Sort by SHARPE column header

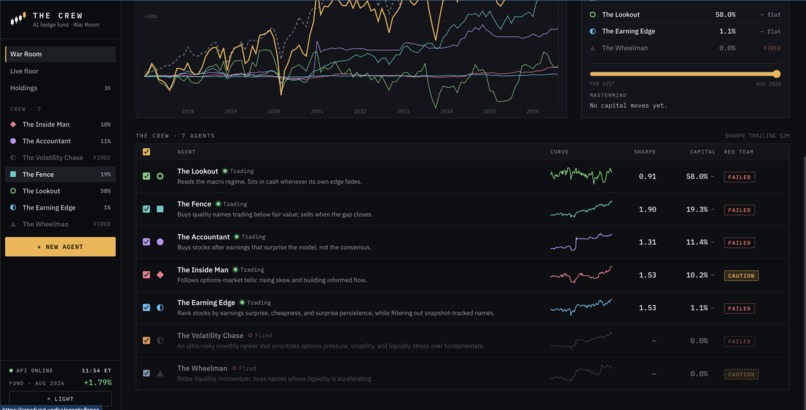(x=645, y=152)
